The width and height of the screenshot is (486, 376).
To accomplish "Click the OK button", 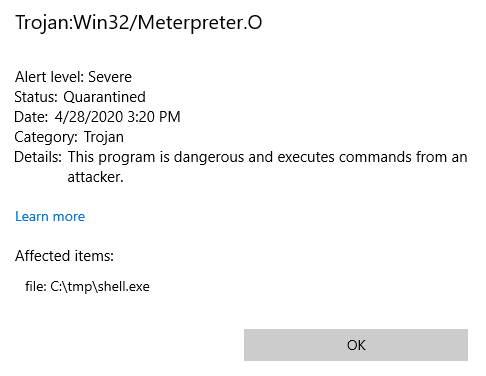I will point(356,345).
